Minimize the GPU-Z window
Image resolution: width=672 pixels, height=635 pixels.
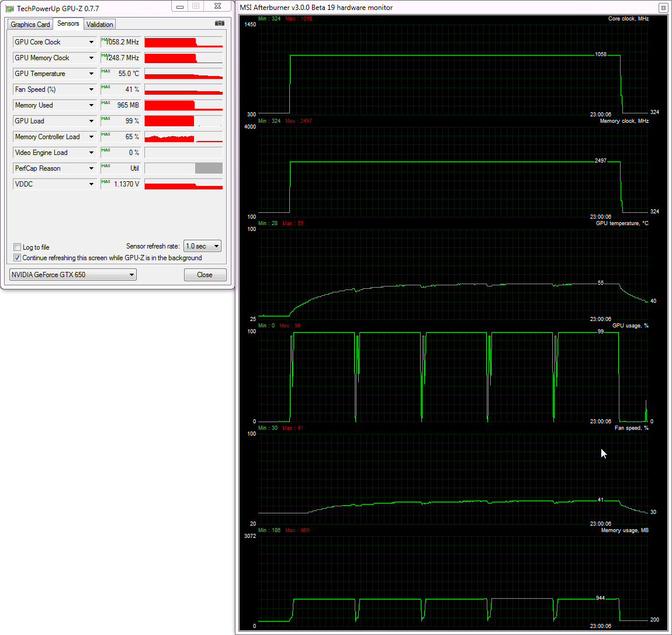click(x=180, y=6)
